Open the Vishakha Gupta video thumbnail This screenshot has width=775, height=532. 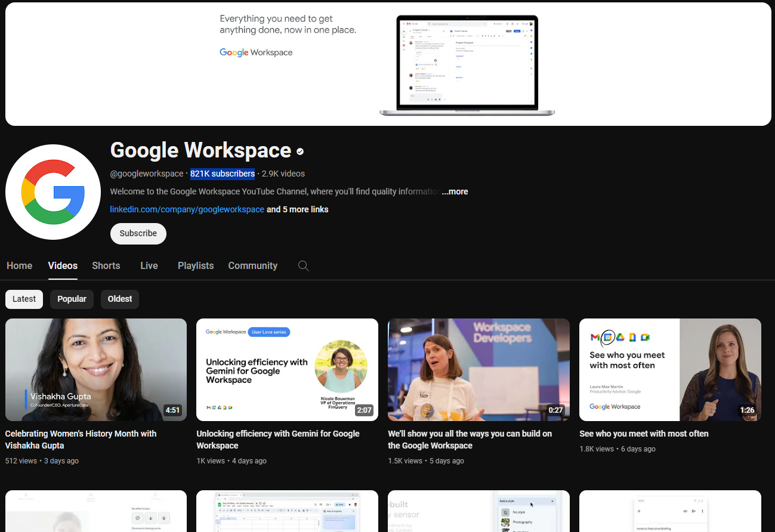coord(95,369)
